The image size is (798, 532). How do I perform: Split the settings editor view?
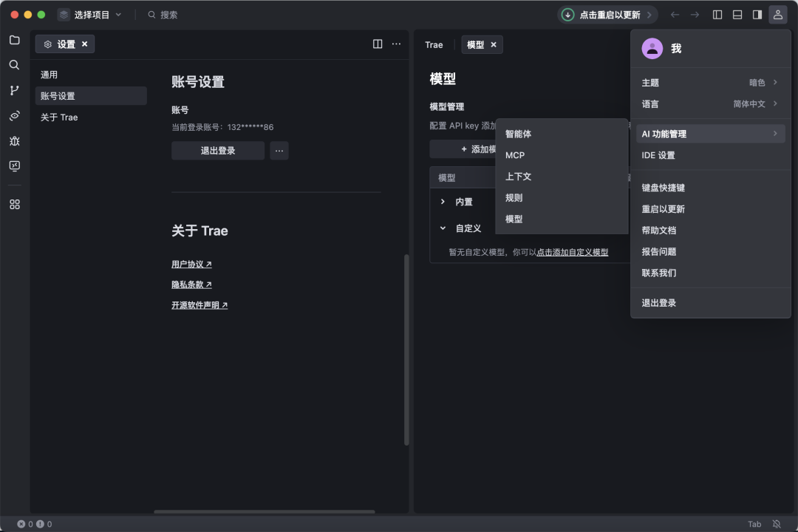coord(378,44)
